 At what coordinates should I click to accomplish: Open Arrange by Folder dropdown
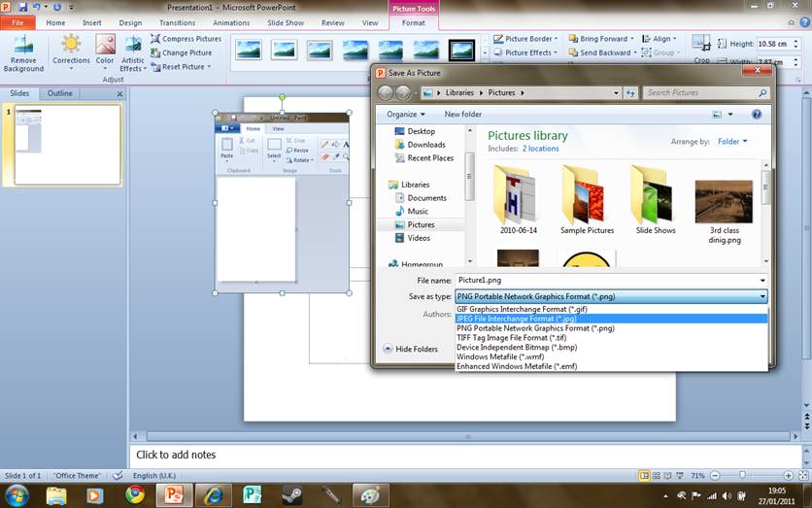(x=731, y=142)
